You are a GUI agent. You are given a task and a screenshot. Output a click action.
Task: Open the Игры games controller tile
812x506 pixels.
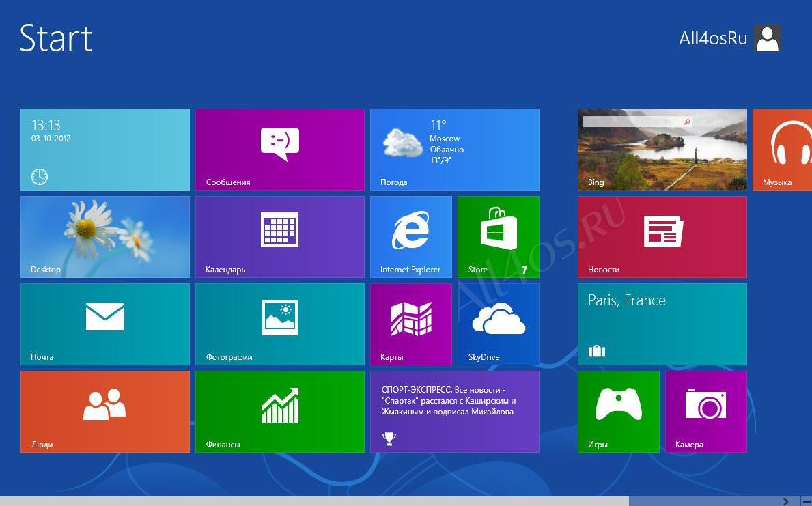click(x=619, y=412)
